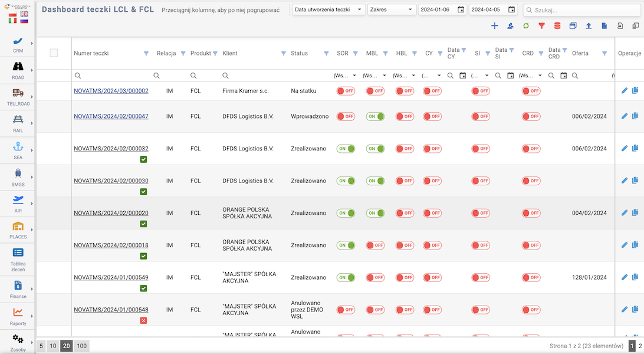This screenshot has height=354, width=644.
Task: Expand the 'Zakres' range dropdown
Action: tap(392, 10)
